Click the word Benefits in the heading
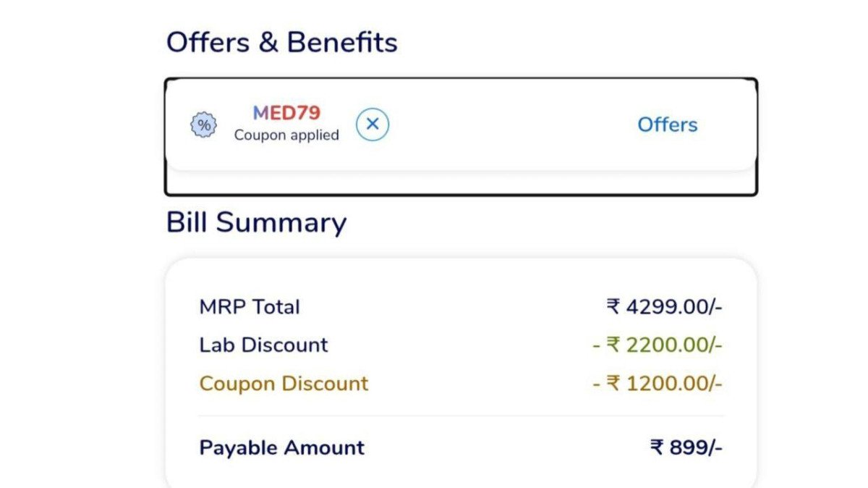Screen dimensions: 868x488 (x=342, y=43)
